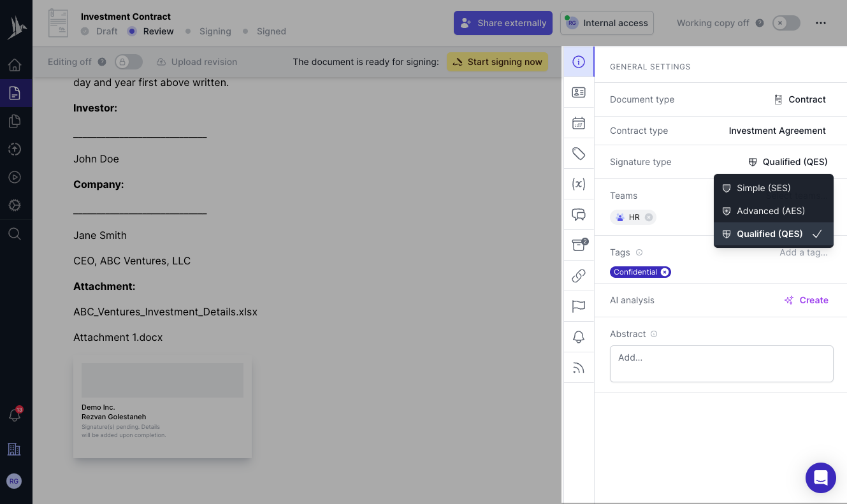847x504 pixels.
Task: Click the Add a tag field
Action: [x=803, y=252]
